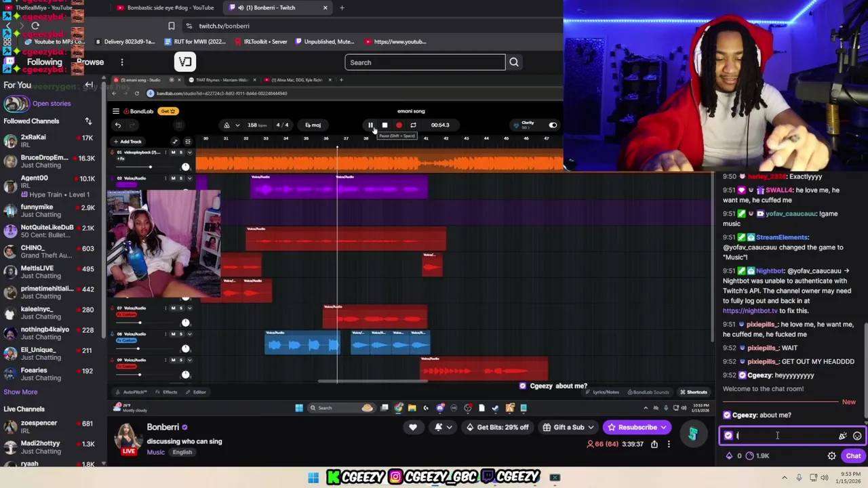This screenshot has width=868, height=488.
Task: Collapse the For You sidebar
Action: pyautogui.click(x=89, y=85)
